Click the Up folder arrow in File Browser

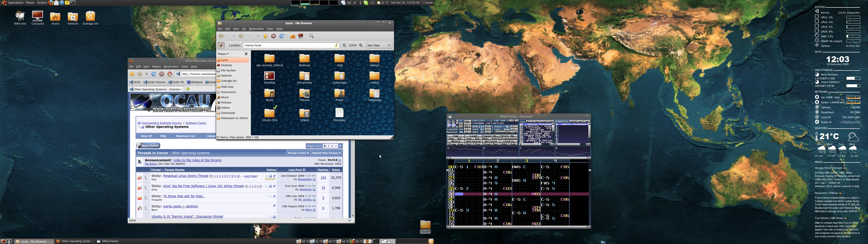[x=265, y=36]
